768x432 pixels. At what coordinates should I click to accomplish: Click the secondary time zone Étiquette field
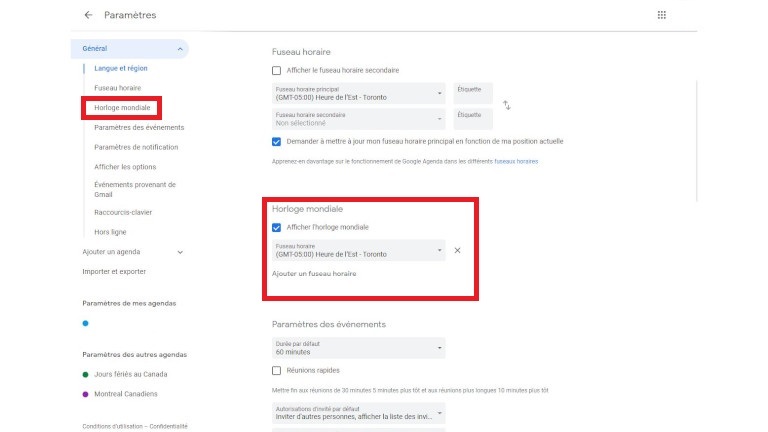tap(473, 119)
